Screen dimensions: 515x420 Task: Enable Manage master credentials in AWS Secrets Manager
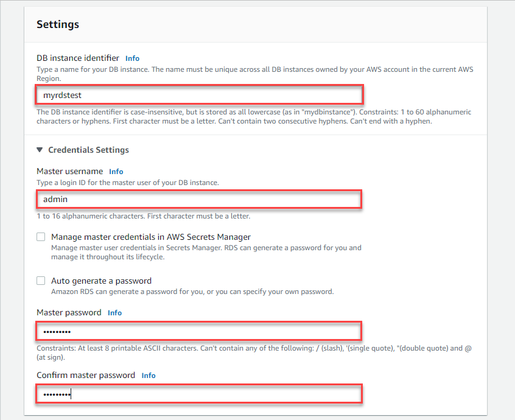click(41, 237)
